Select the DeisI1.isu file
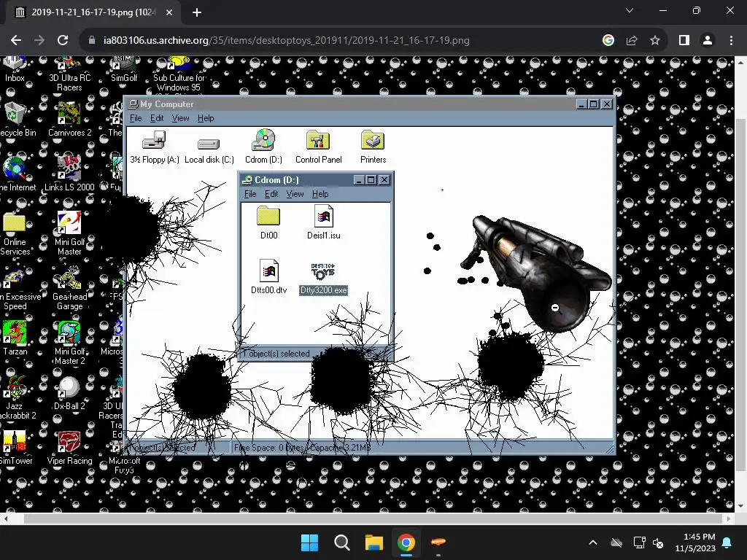 click(323, 222)
